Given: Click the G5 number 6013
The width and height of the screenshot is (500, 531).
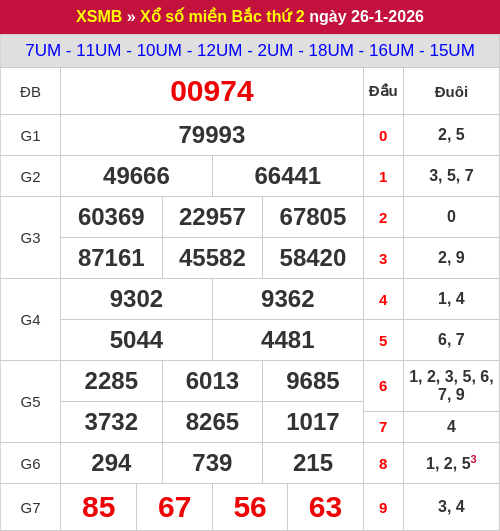Looking at the screenshot, I should 212,381.
